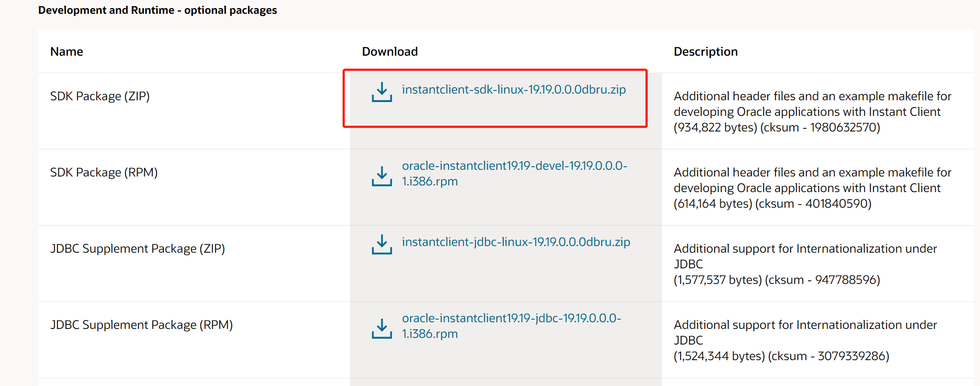Open the instantclient-sdk-linux-19.19.0.0.0dbru.zip link
Screen dimensions: 980x386
coord(513,89)
